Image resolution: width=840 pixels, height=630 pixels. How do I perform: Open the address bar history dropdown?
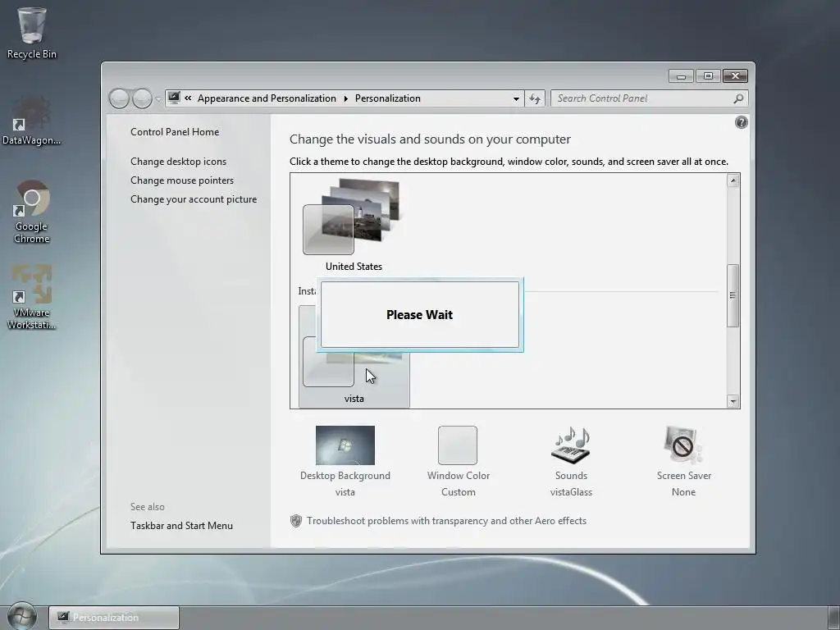(x=516, y=98)
